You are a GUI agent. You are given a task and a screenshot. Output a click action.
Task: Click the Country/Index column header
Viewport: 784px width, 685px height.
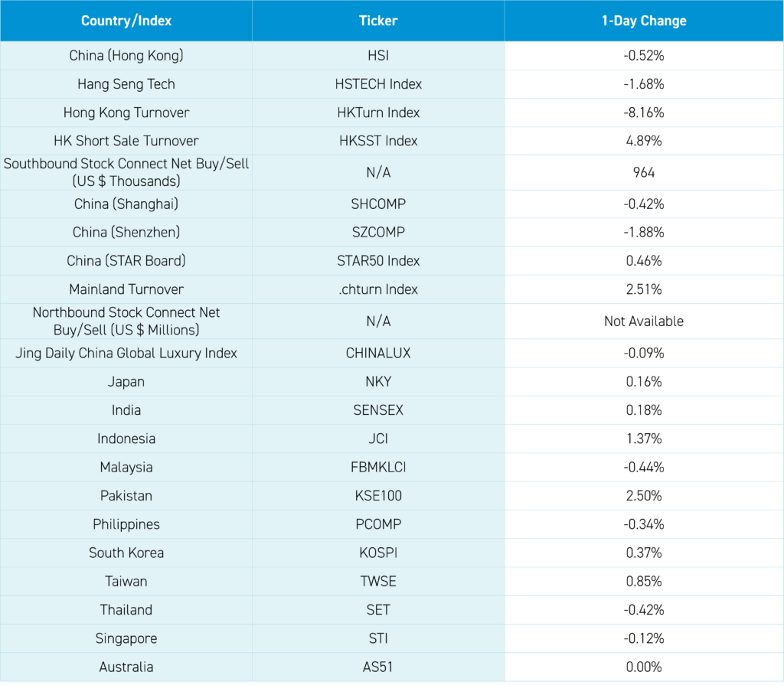pos(126,21)
